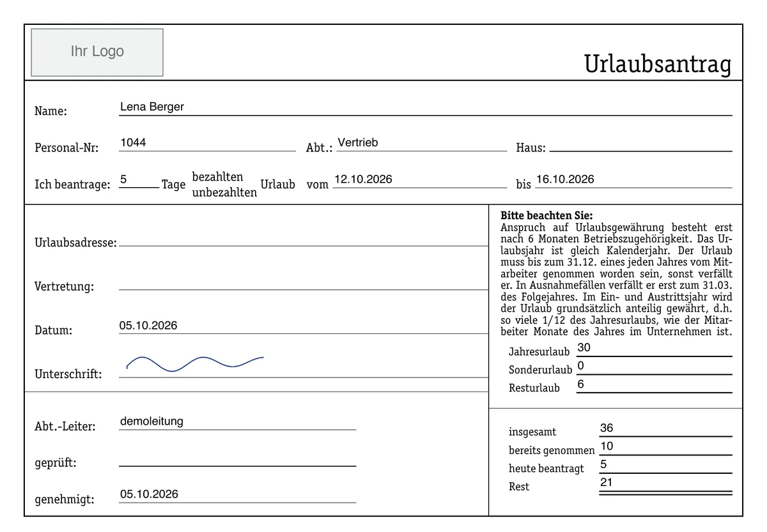Click the Abt.-Leiter label
The width and height of the screenshot is (767, 532).
pyautogui.click(x=65, y=427)
